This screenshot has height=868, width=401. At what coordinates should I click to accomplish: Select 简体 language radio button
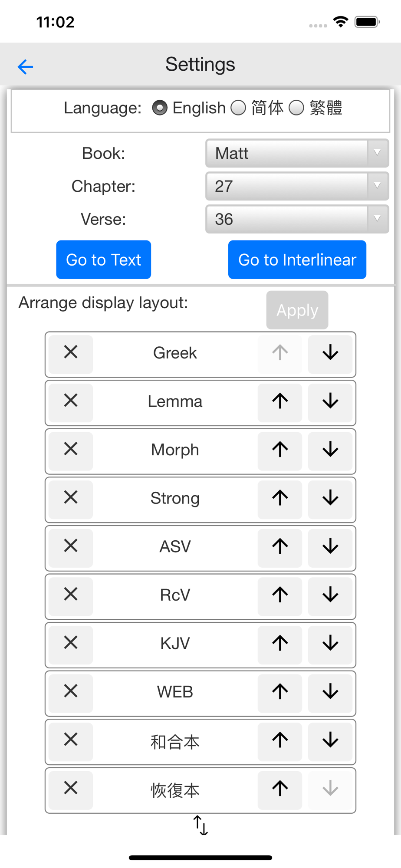(238, 108)
